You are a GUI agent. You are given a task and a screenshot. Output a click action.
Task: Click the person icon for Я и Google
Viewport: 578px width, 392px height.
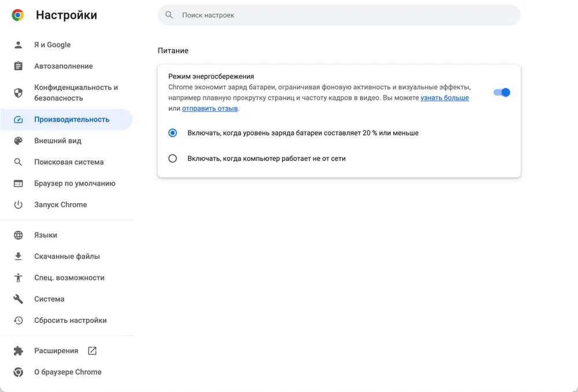[x=18, y=45]
